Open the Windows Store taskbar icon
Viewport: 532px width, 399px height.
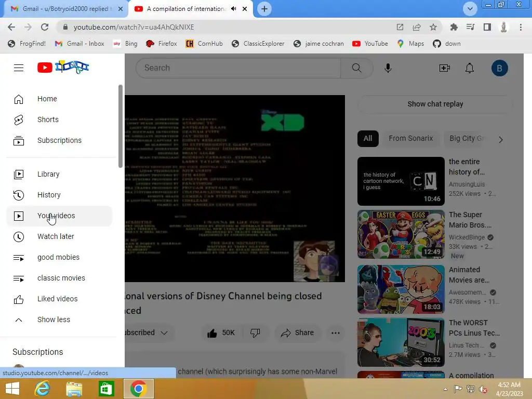(x=106, y=389)
